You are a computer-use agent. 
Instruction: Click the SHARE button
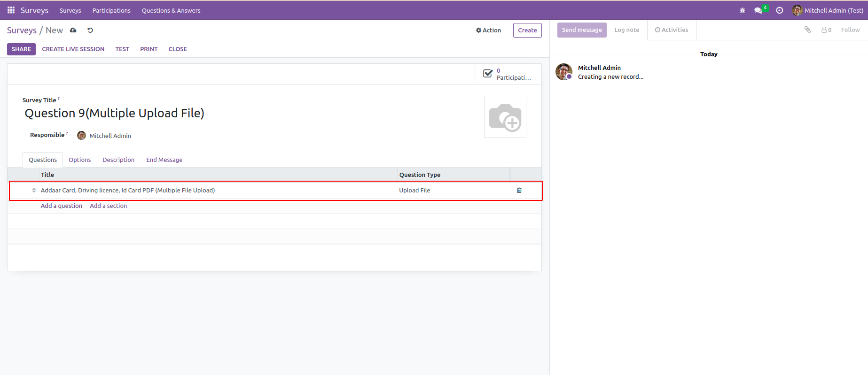tap(21, 49)
